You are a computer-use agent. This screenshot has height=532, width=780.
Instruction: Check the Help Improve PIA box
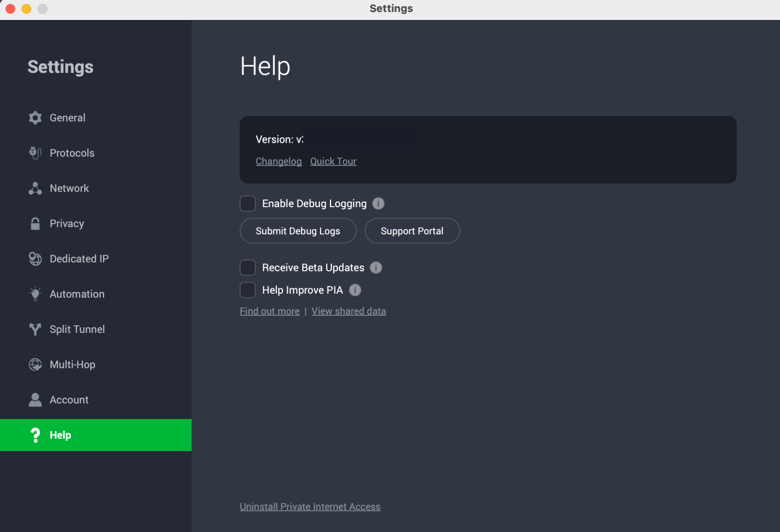248,290
